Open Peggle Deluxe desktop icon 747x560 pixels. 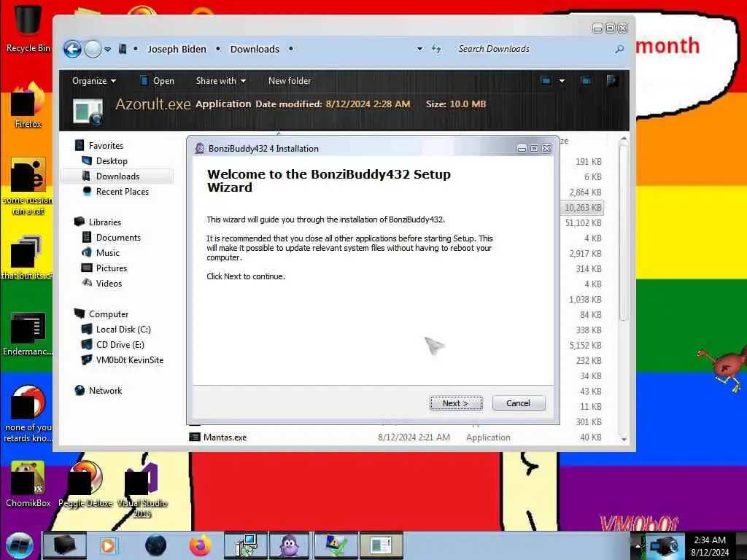tap(86, 484)
